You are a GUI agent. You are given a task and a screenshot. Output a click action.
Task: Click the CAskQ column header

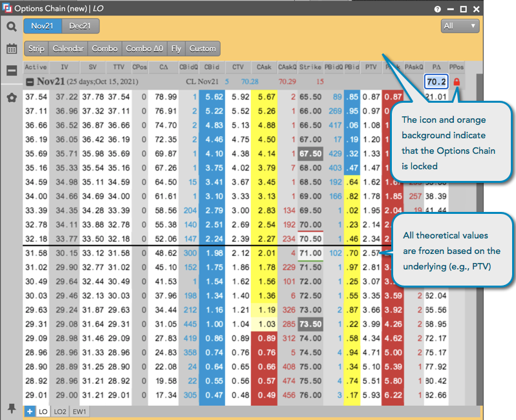coord(287,67)
